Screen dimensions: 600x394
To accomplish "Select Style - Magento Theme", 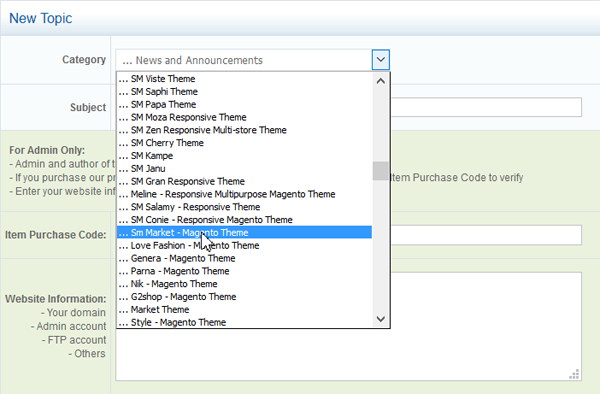I will [x=244, y=322].
